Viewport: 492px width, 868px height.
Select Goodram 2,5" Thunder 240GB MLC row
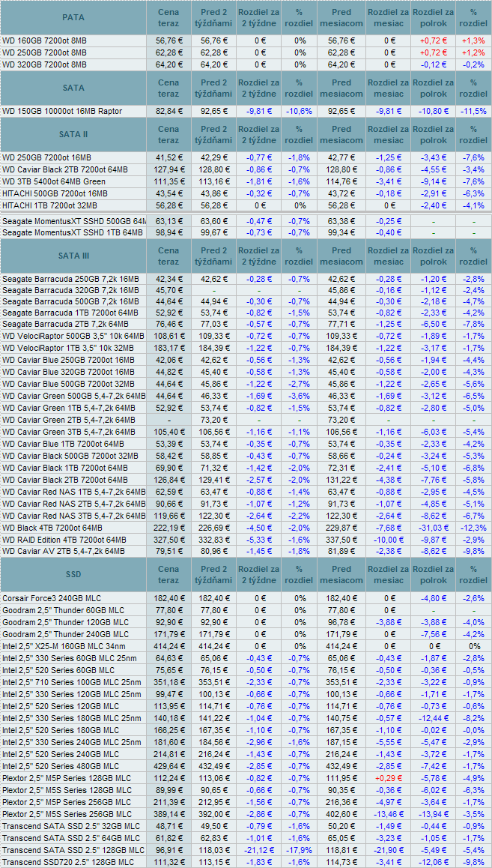click(66, 634)
